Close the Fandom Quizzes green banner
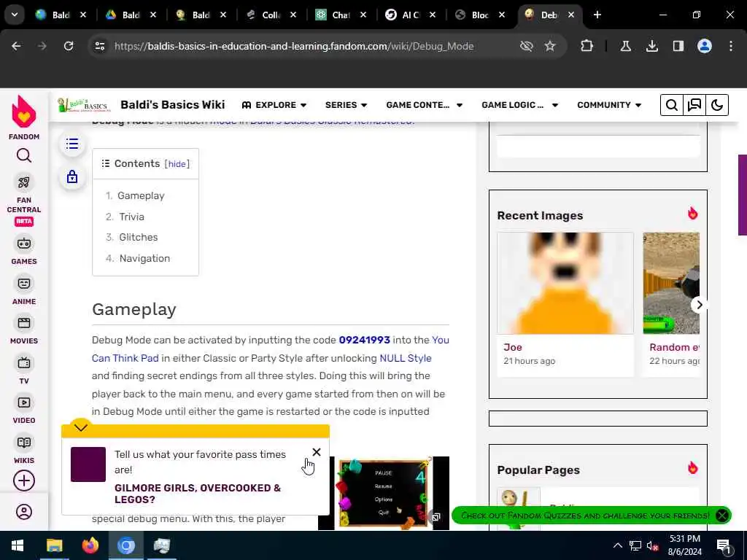The height and width of the screenshot is (560, 747). tap(722, 516)
